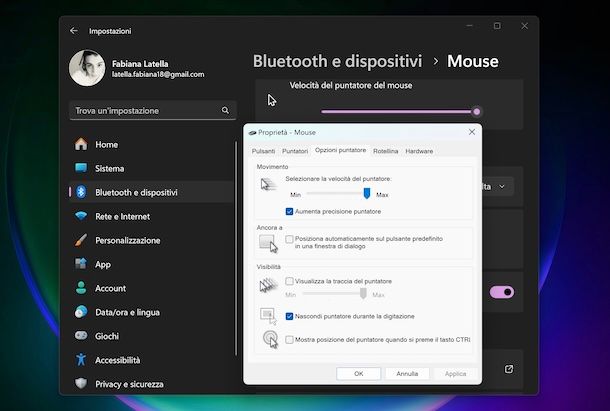This screenshot has width=610, height=411.
Task: Click the pointer speed icon in Movimento
Action: [x=268, y=184]
